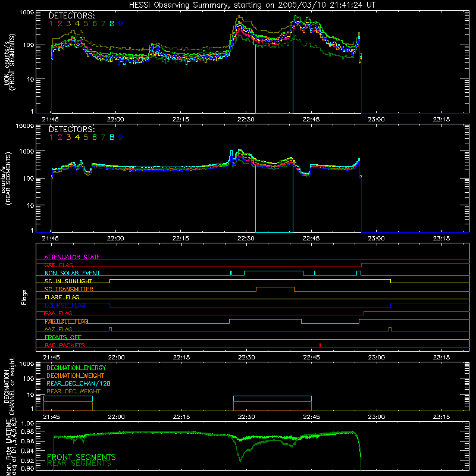
Task: Click the GAP FLAG label
Action: coord(58,265)
